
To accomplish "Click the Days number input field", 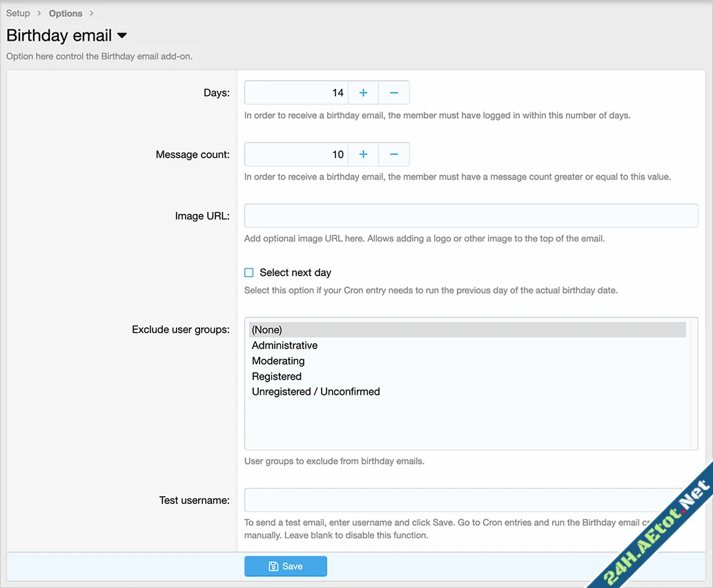I will [x=296, y=92].
